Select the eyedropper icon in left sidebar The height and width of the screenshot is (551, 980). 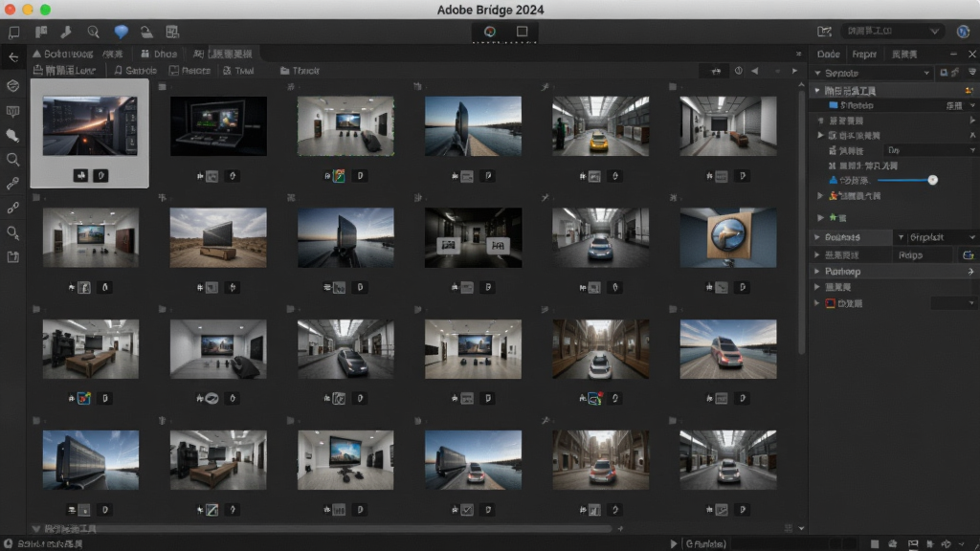(12, 184)
